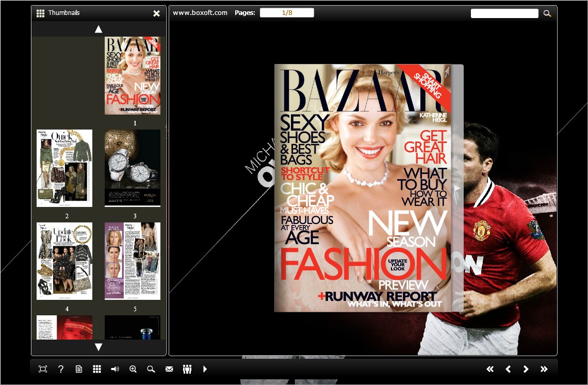Select page 5 purple style thumbnail
Screen dimensions: 588x385
click(133, 261)
